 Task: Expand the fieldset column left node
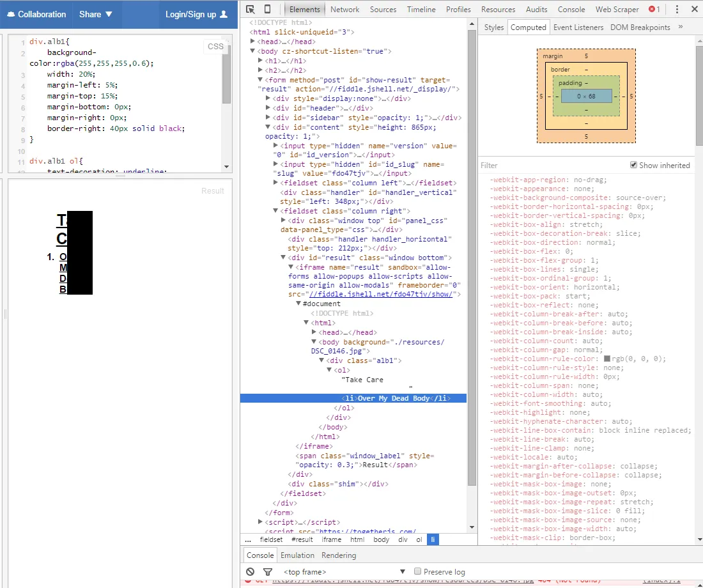point(275,183)
